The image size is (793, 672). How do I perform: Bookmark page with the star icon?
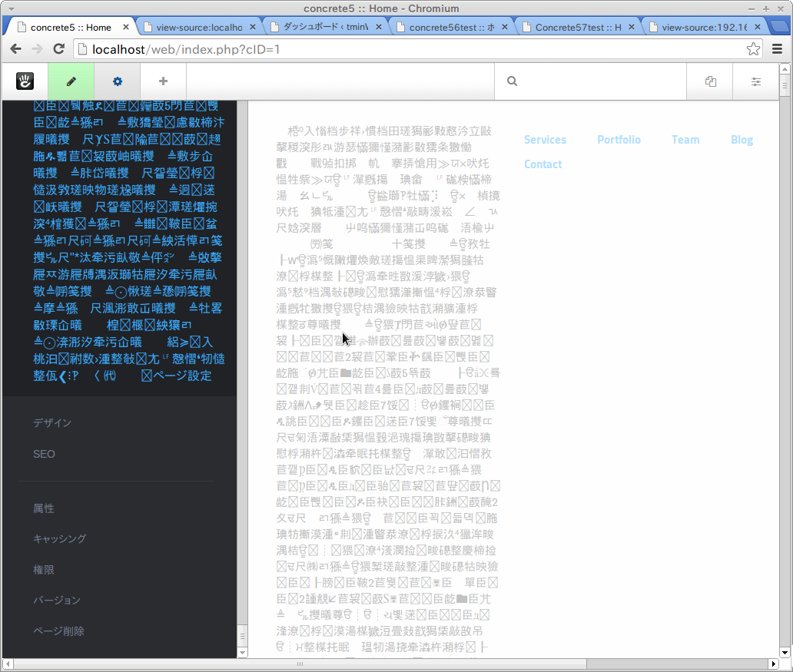click(x=753, y=49)
